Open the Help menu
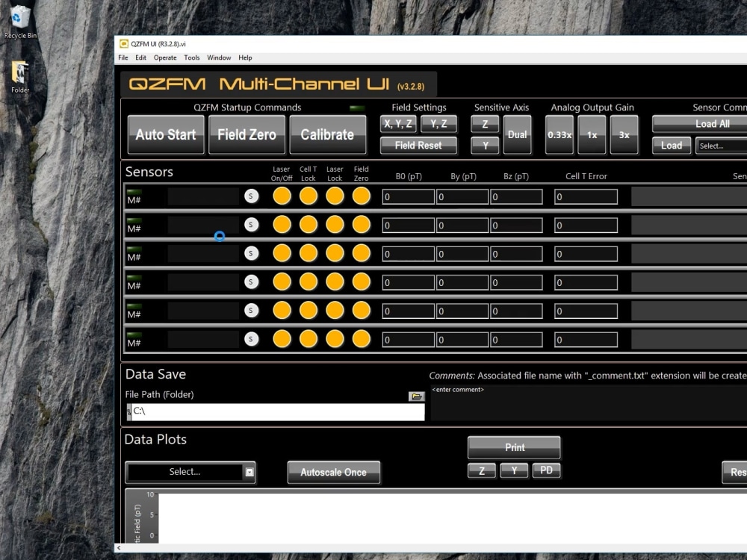The height and width of the screenshot is (560, 747). pos(245,57)
